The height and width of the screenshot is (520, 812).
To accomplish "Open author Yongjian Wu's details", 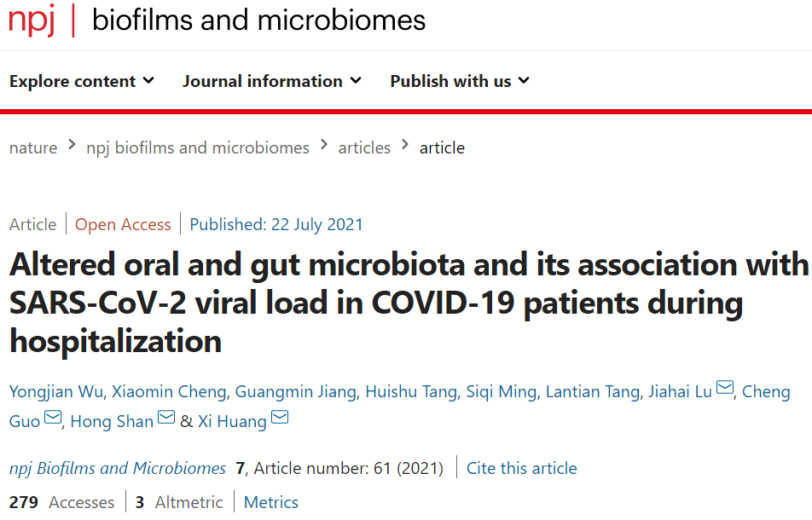I will pos(56,391).
